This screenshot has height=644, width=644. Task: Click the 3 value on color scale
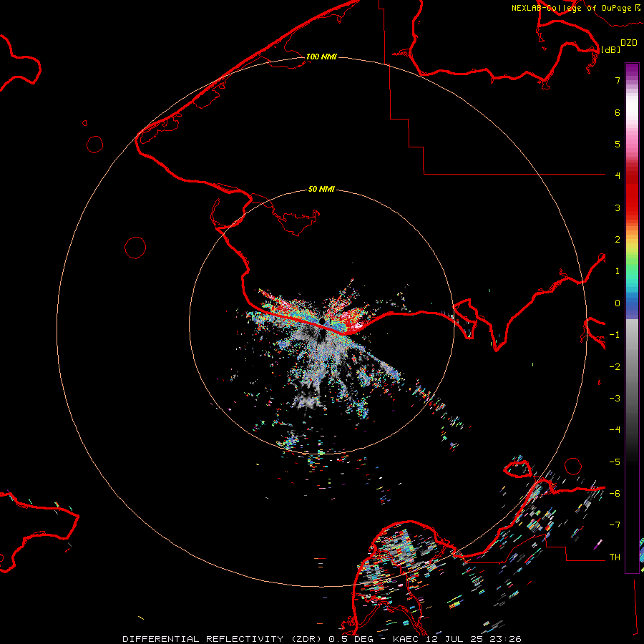pyautogui.click(x=618, y=208)
